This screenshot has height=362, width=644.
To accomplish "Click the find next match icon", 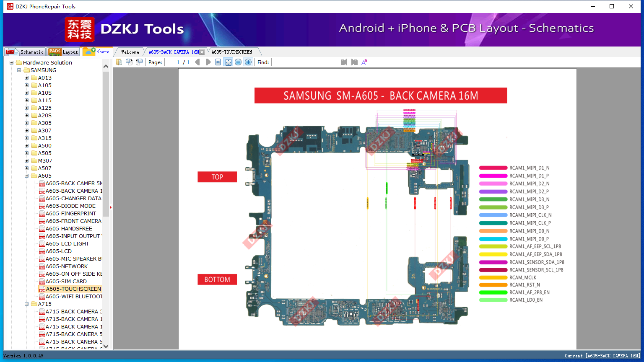I will point(354,62).
